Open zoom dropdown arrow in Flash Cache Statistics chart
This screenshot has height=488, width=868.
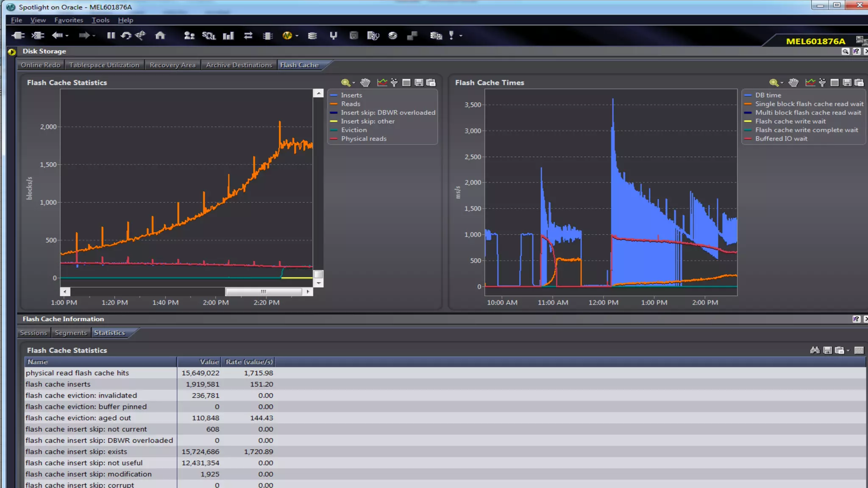tap(354, 83)
